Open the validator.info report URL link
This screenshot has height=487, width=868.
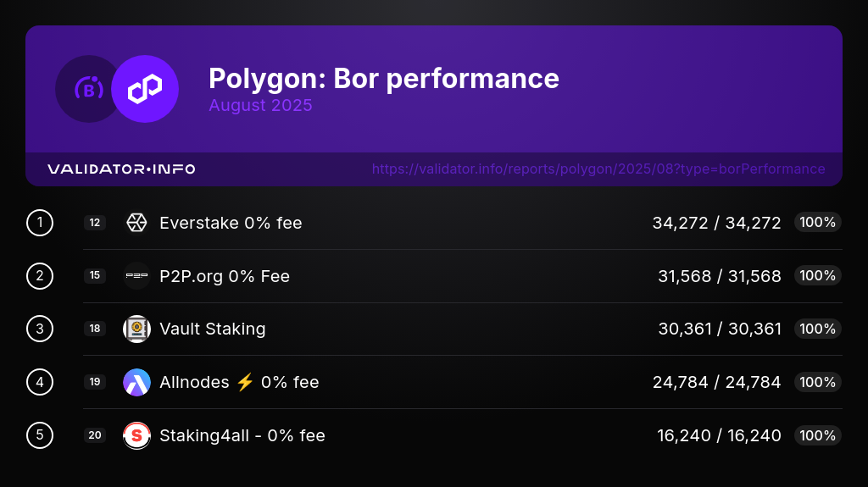pyautogui.click(x=598, y=169)
